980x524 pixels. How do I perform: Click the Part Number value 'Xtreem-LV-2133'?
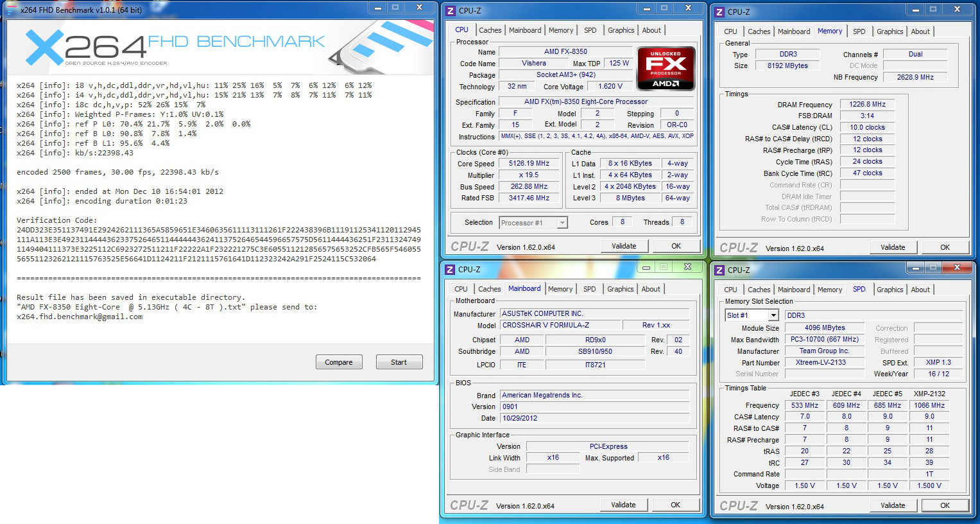[825, 362]
